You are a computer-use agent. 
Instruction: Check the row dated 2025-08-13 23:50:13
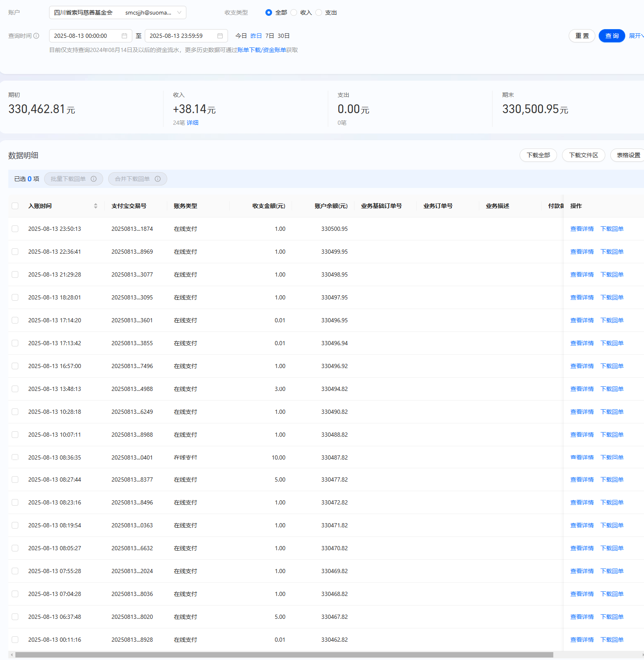coord(15,229)
